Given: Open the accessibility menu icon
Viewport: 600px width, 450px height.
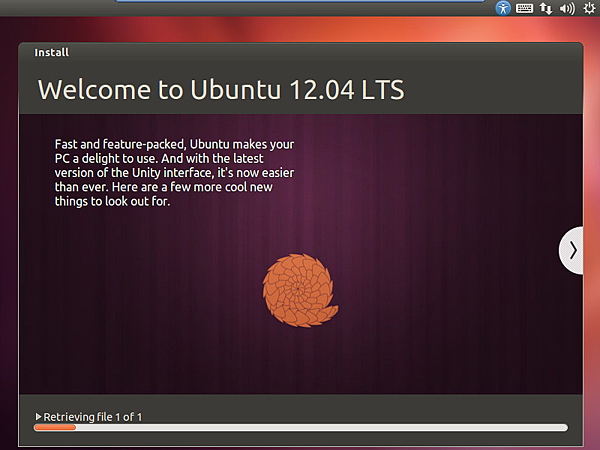Looking at the screenshot, I should point(503,8).
